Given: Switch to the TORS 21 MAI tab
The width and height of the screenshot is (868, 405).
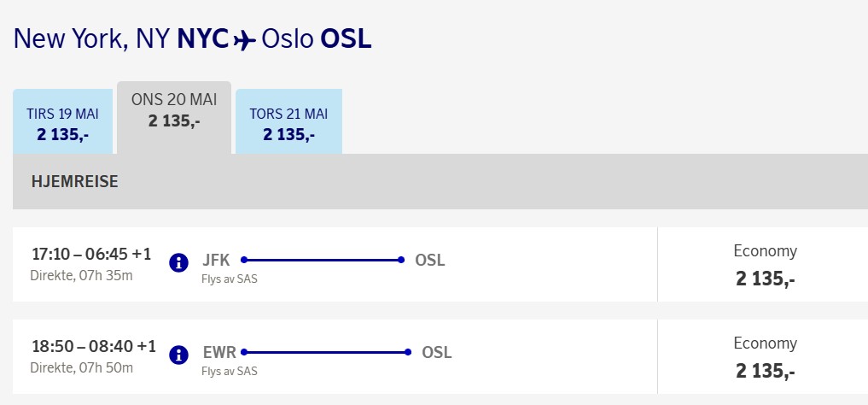Looking at the screenshot, I should click(x=288, y=123).
